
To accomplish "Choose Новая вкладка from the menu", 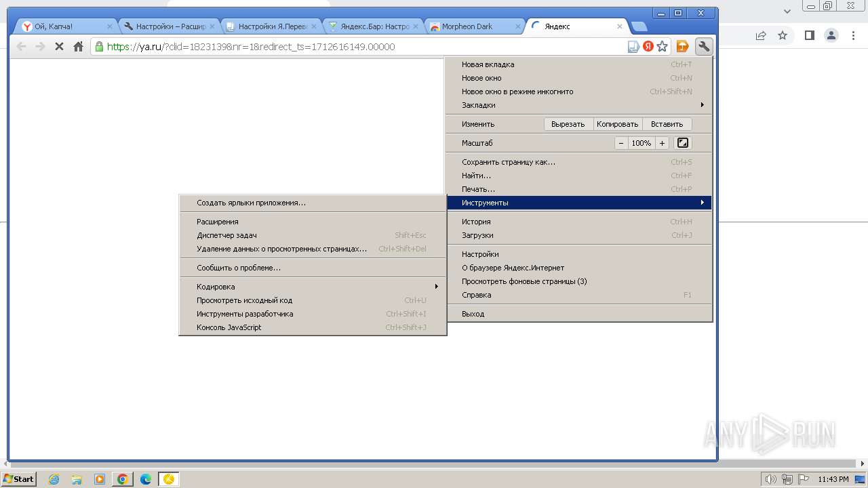I will pyautogui.click(x=579, y=64).
